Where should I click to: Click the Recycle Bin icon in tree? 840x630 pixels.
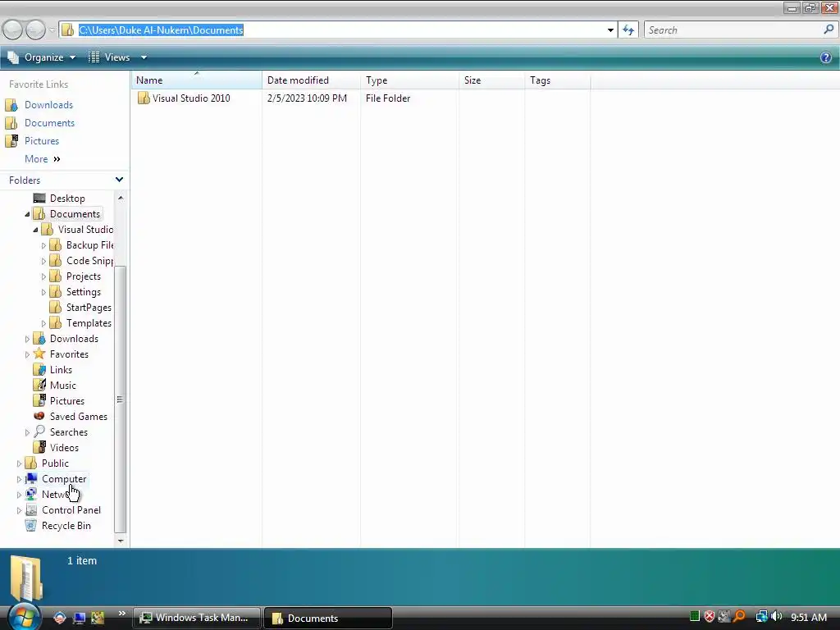coord(31,526)
